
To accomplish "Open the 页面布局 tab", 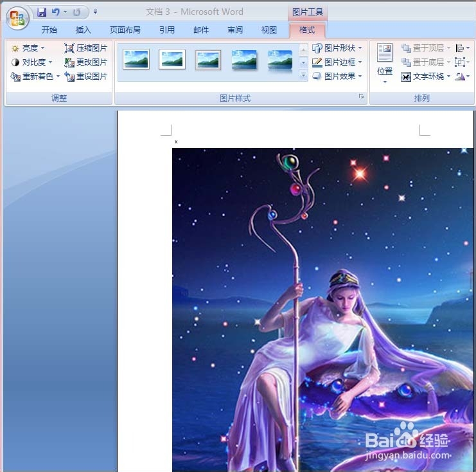I will pyautogui.click(x=125, y=30).
